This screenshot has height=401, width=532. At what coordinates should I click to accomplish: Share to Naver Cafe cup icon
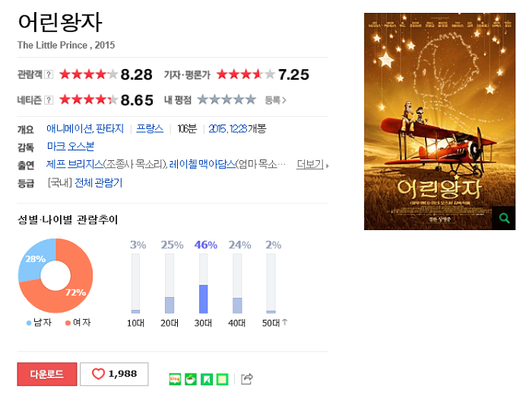click(x=191, y=379)
